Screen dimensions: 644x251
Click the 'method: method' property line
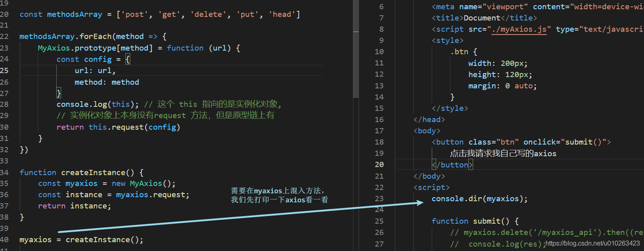tap(107, 82)
